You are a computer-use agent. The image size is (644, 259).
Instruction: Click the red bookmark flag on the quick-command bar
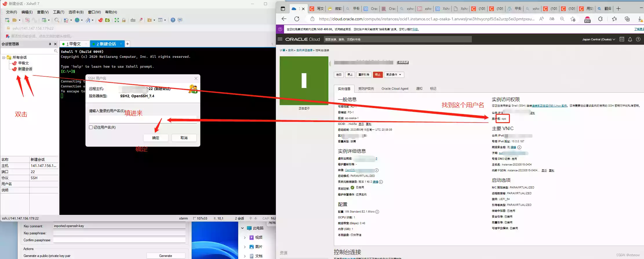pyautogui.click(x=8, y=36)
